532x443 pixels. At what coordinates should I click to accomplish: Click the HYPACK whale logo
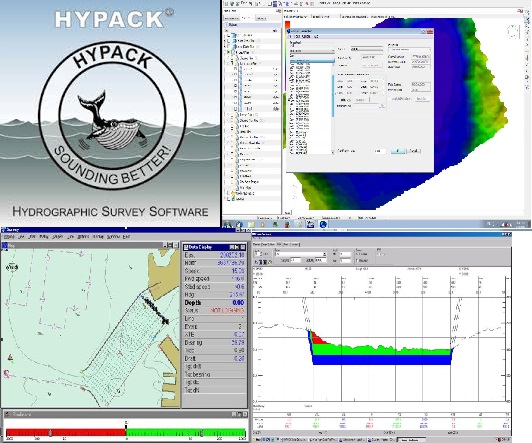(x=112, y=115)
